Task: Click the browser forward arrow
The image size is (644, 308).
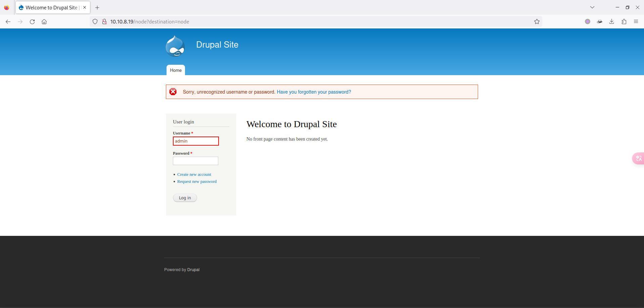Action: point(20,21)
